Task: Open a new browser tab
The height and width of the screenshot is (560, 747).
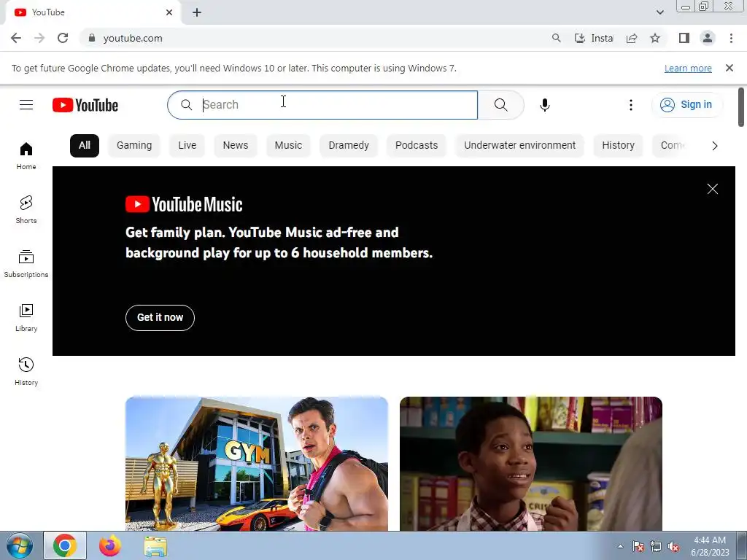Action: tap(197, 13)
